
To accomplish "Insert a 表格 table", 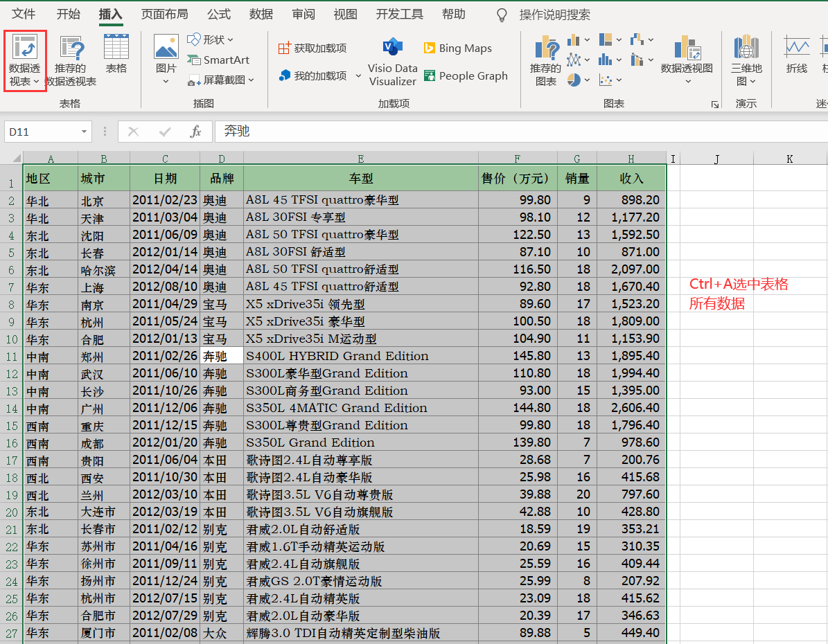I will (x=116, y=53).
